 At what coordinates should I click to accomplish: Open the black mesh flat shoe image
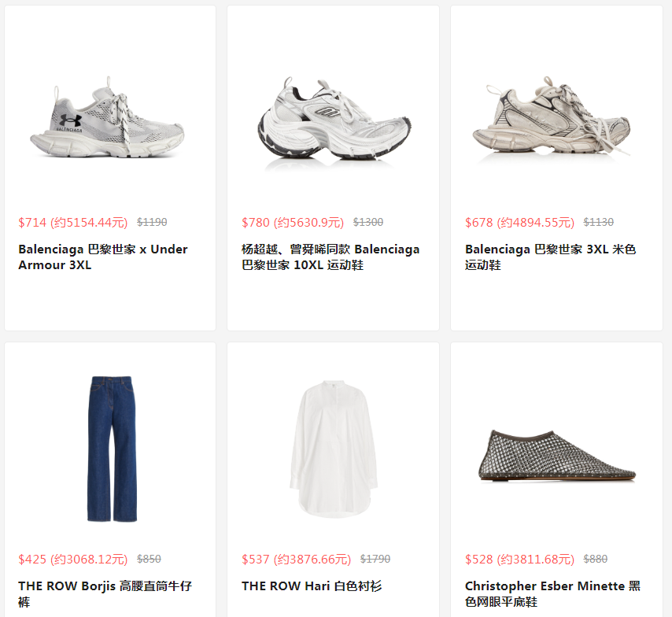(556, 456)
